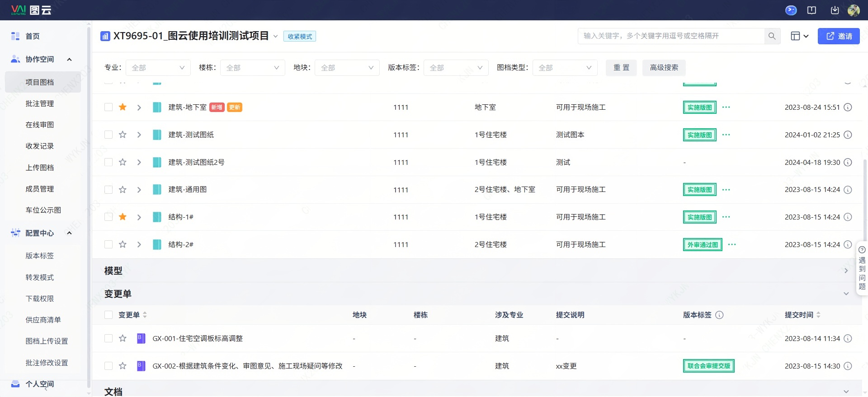Open the help book icon in header
The image size is (868, 397).
(811, 10)
